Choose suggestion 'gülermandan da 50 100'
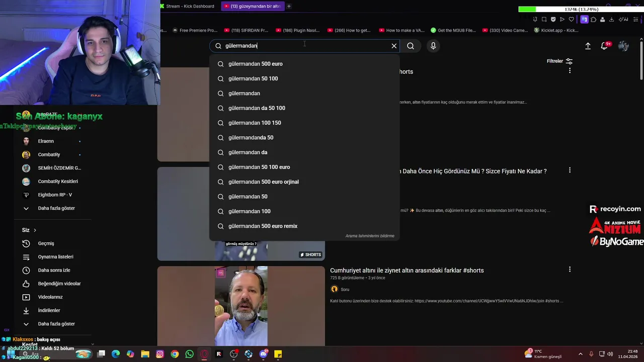This screenshot has height=362, width=644. tap(304, 108)
